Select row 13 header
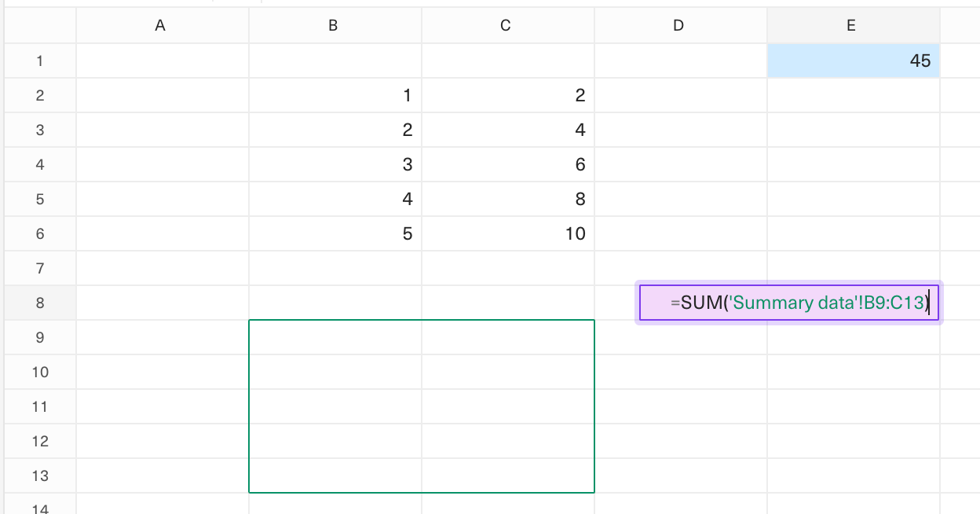 (40, 475)
